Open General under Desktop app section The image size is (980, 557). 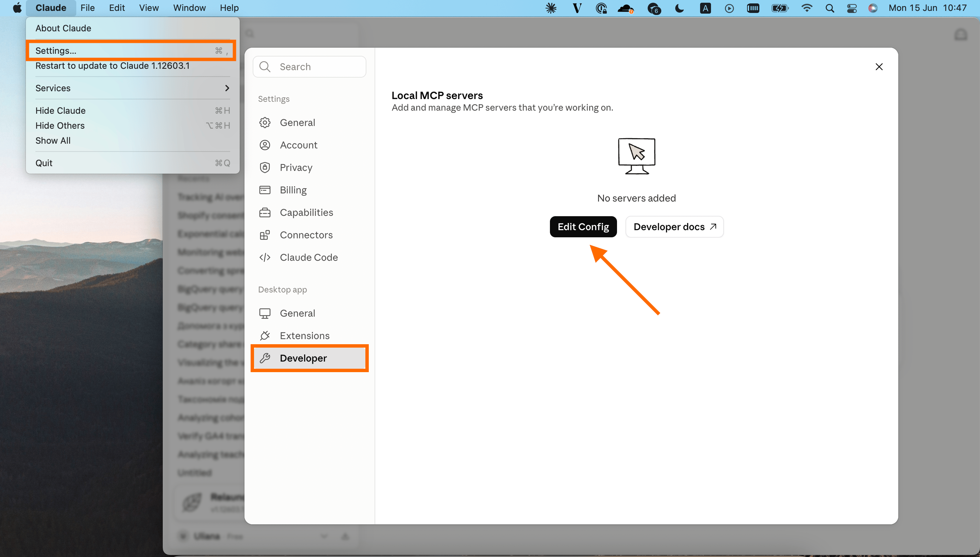310,313
